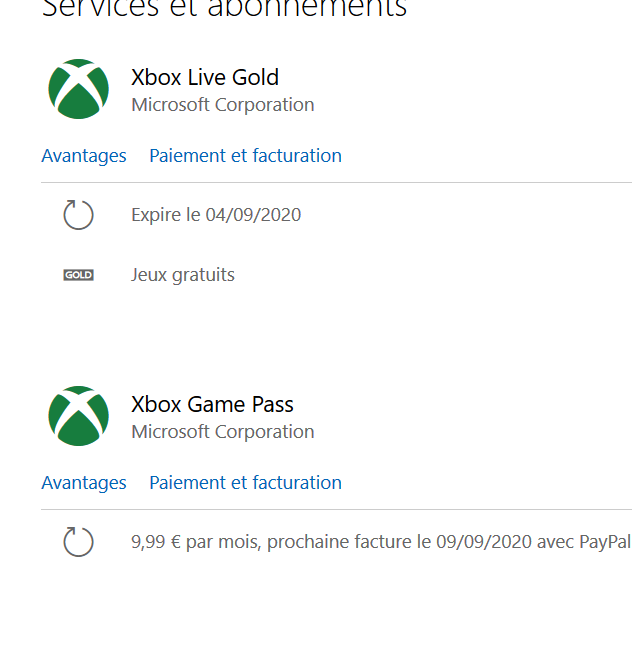Click the PayPal payment method text
The height and width of the screenshot is (651, 632).
click(605, 542)
